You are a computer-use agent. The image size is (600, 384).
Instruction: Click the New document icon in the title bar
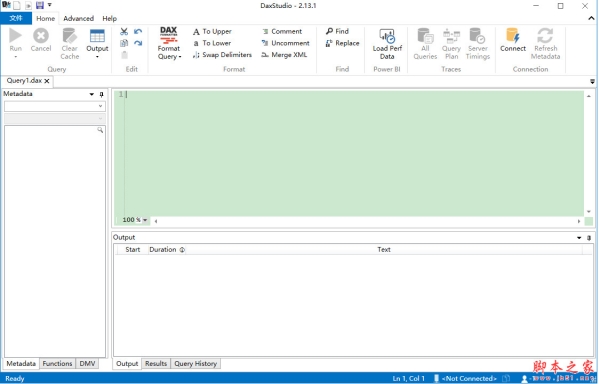pos(16,5)
